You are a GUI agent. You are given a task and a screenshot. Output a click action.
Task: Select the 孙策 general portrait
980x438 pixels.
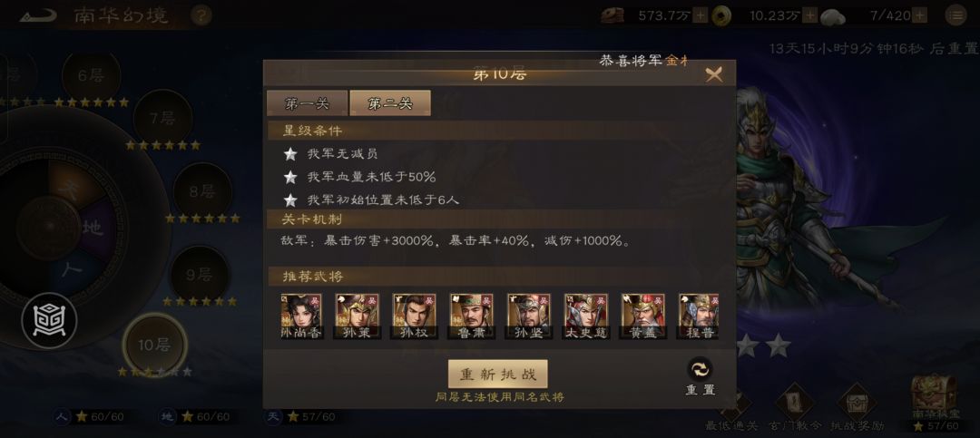(x=357, y=316)
